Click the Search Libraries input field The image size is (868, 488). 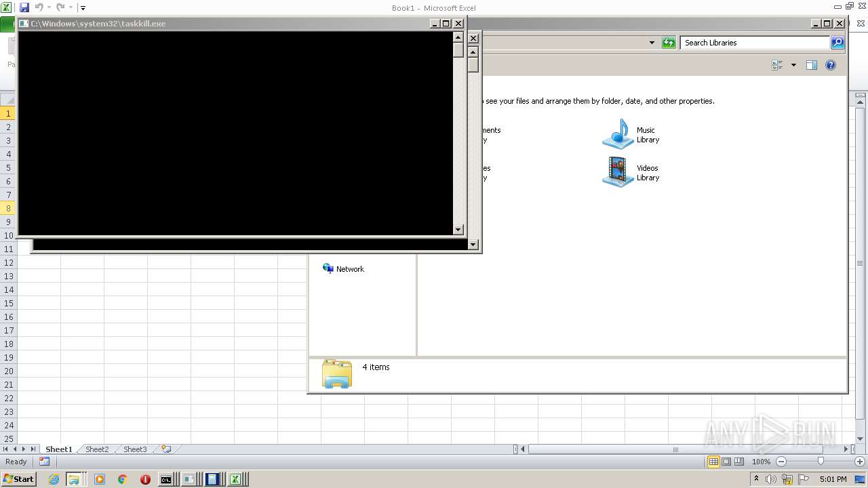(755, 43)
